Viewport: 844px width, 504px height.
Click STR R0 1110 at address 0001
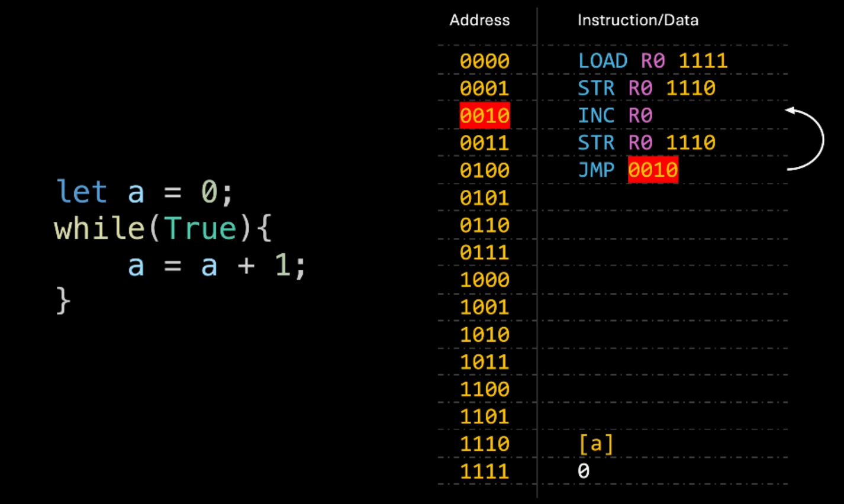point(646,88)
